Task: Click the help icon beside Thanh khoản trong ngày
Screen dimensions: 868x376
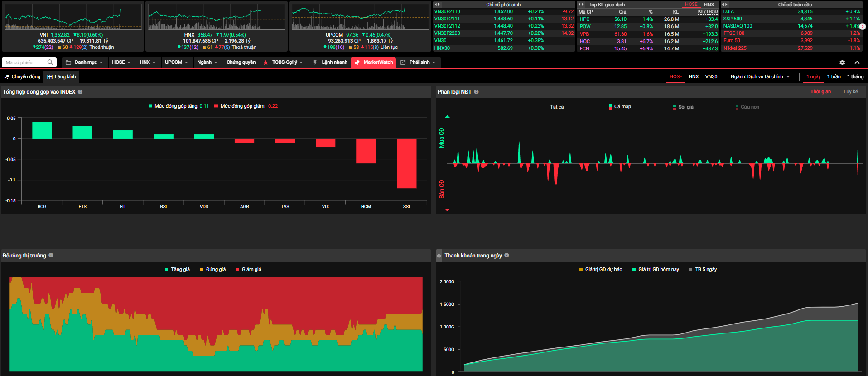Action: (506, 256)
